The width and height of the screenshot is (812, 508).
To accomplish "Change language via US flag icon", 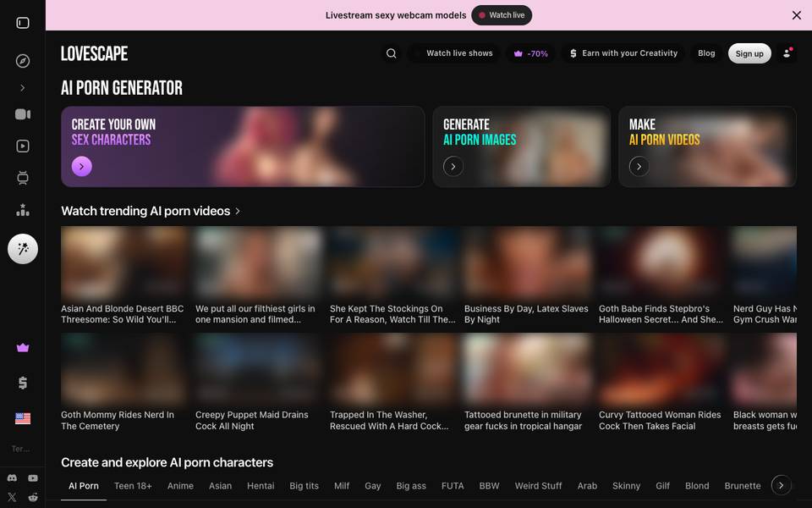I will [x=23, y=418].
